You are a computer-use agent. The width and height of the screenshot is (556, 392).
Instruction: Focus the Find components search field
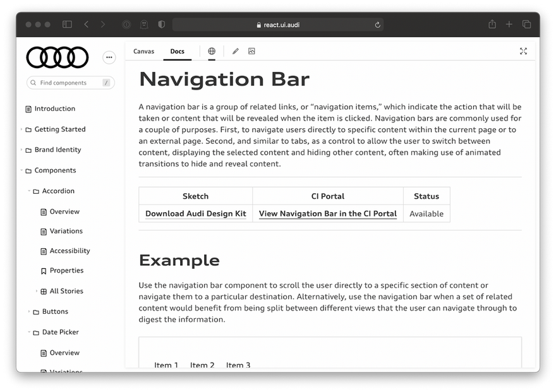71,83
